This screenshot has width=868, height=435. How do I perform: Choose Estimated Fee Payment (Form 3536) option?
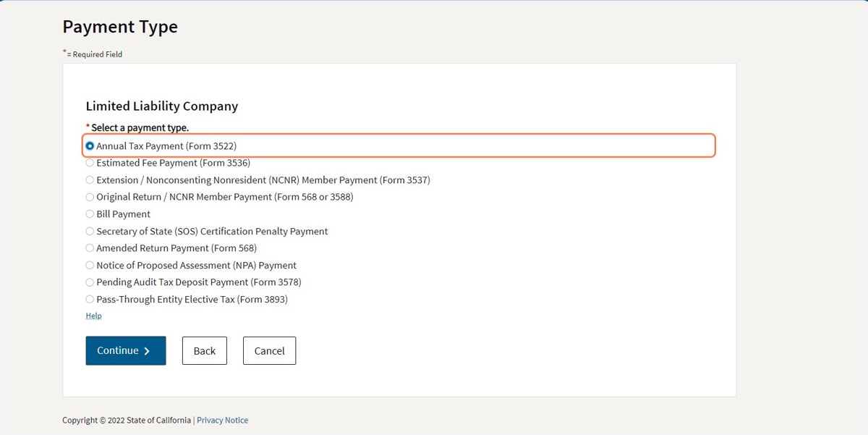(90, 163)
